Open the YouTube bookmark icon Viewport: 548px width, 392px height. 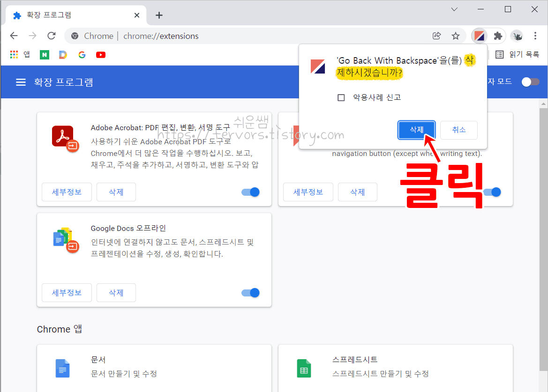[101, 55]
